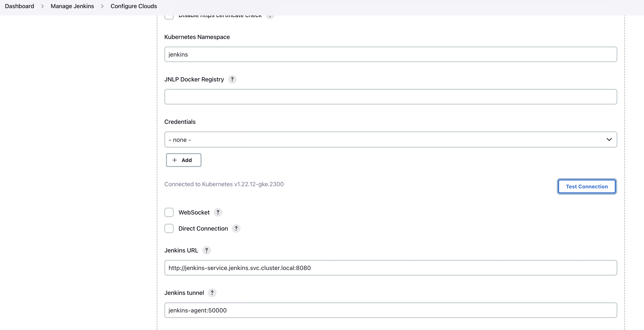The height and width of the screenshot is (330, 644).
Task: Open Configure Clouds breadcrumb
Action: tap(134, 6)
